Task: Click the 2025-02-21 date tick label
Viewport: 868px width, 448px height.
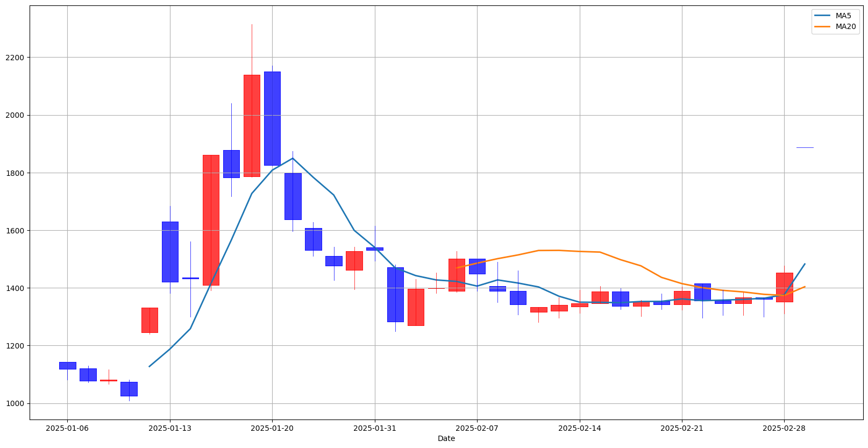Action: tap(682, 428)
